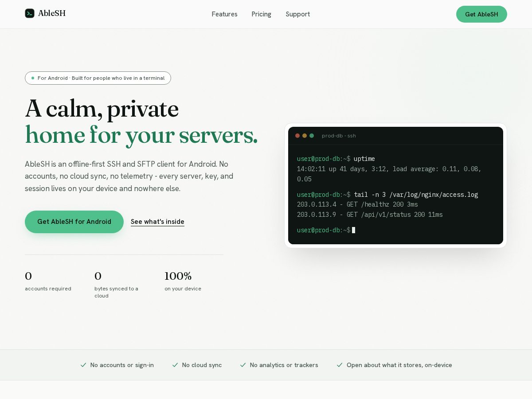The height and width of the screenshot is (399, 532).
Task: Click the home for your servers heading
Action: coord(141,136)
